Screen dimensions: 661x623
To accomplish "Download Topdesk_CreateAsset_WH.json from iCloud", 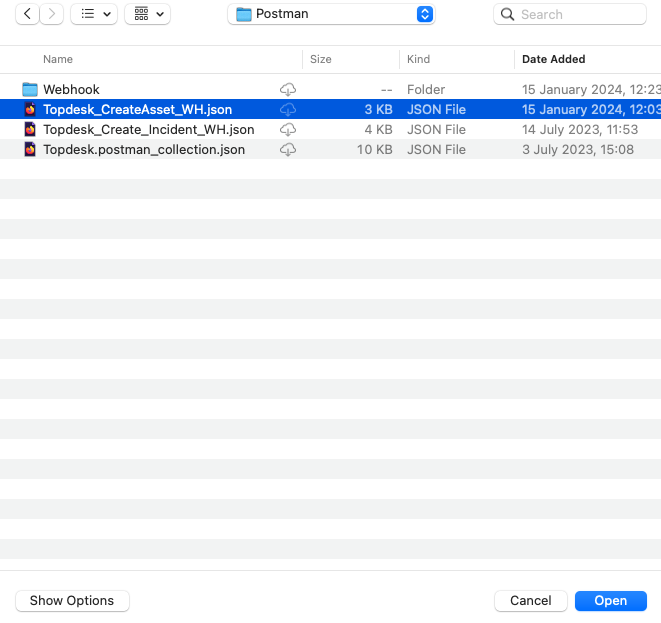I will coord(288,109).
